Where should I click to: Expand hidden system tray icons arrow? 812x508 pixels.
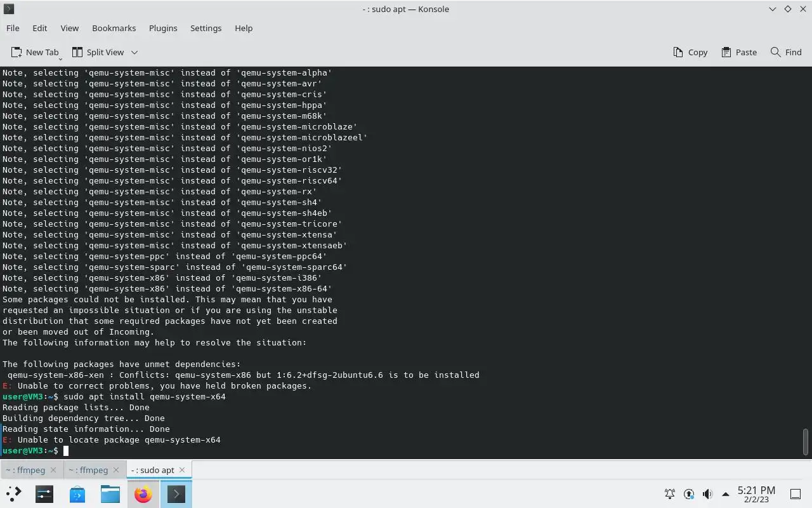[725, 493]
